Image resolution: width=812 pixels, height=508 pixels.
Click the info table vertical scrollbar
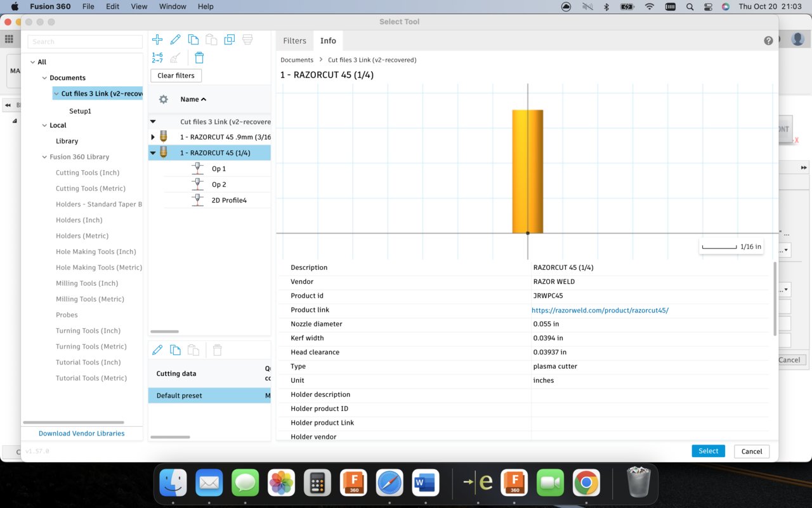click(774, 298)
